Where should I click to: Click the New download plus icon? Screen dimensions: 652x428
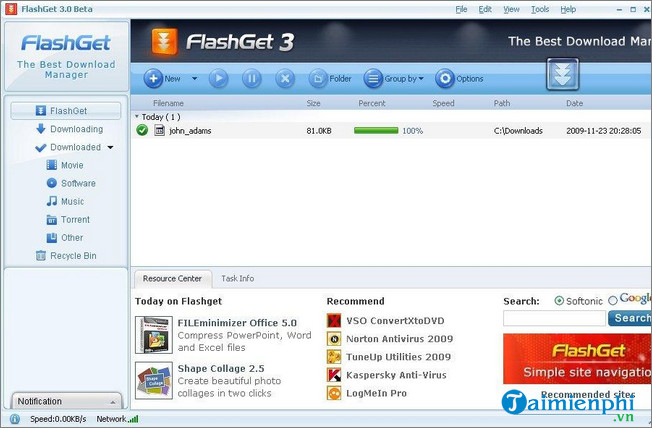[153, 78]
